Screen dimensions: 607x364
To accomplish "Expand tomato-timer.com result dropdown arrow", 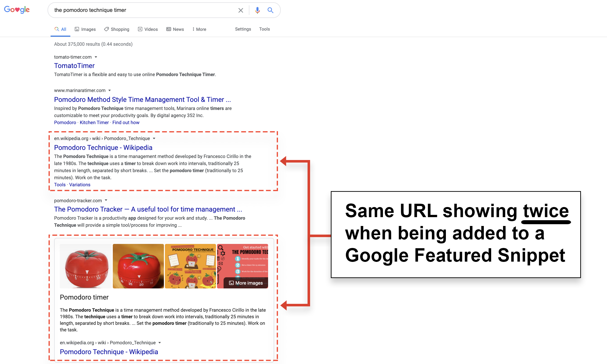I will [x=96, y=57].
